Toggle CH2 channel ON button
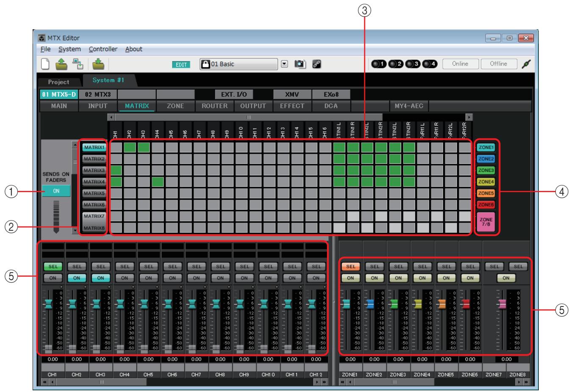The width and height of the screenshot is (571, 392). tap(77, 278)
